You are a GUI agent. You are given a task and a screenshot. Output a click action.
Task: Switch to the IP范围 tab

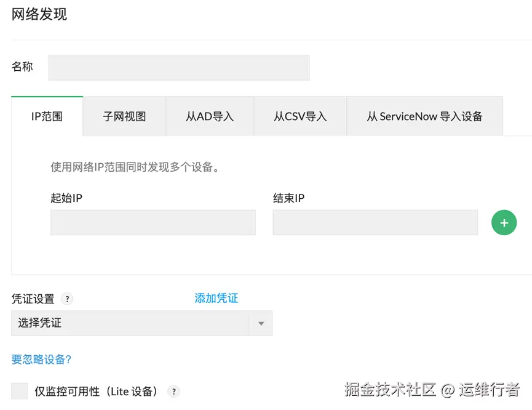pyautogui.click(x=47, y=116)
